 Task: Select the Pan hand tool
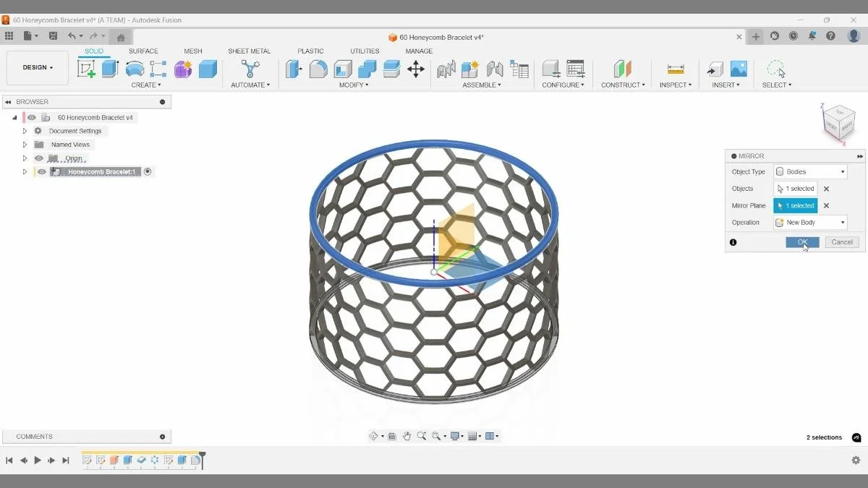click(407, 436)
